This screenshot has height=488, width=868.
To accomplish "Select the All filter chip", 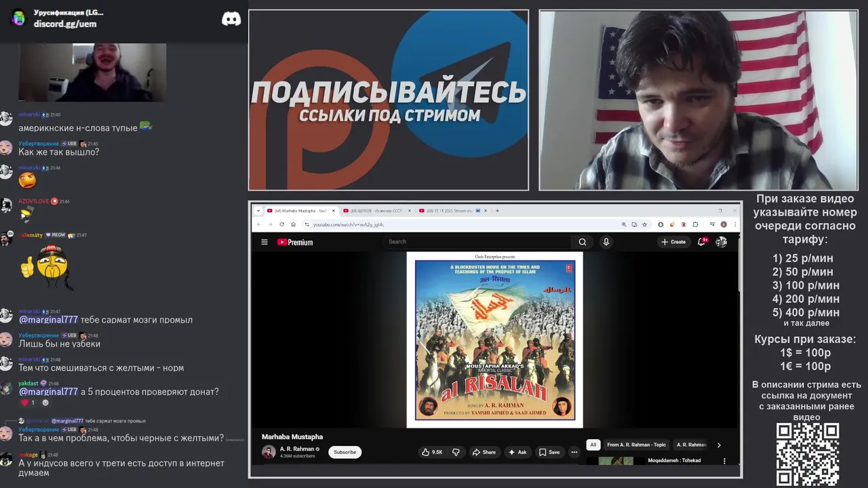I will 593,445.
